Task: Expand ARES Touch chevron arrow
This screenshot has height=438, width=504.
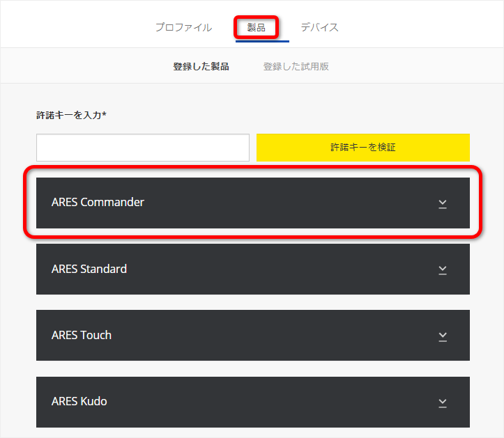Action: click(443, 336)
